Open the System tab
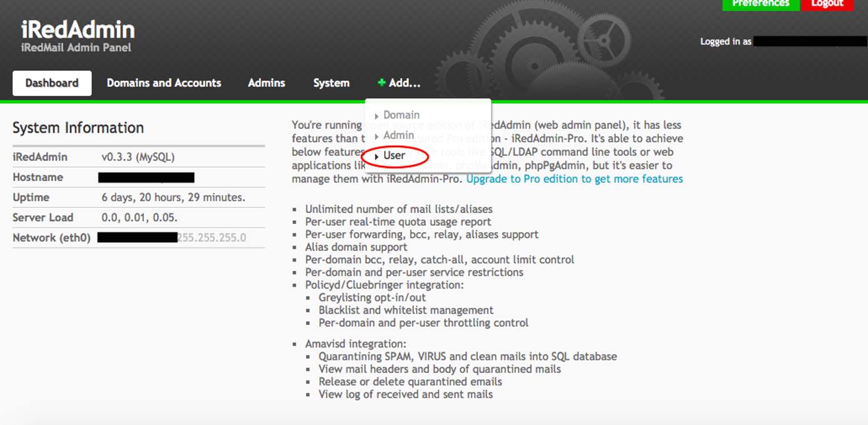The width and height of the screenshot is (868, 425). pyautogui.click(x=331, y=82)
